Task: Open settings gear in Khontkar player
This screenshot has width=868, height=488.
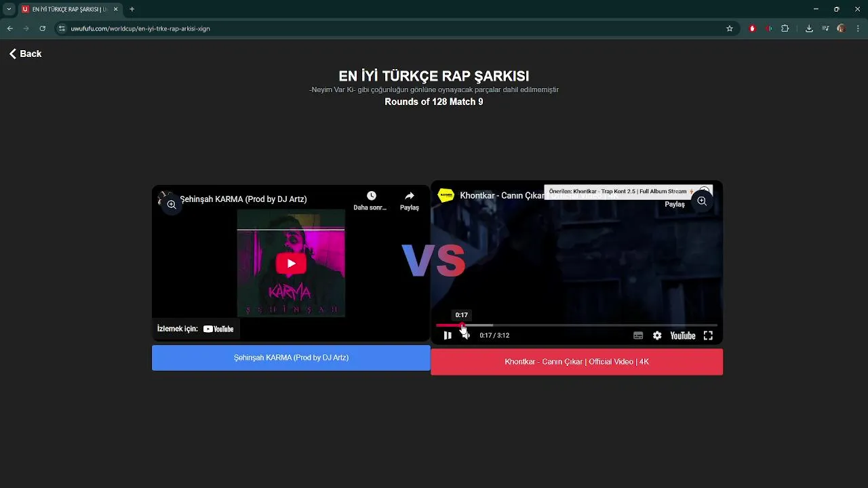Action: click(x=657, y=335)
